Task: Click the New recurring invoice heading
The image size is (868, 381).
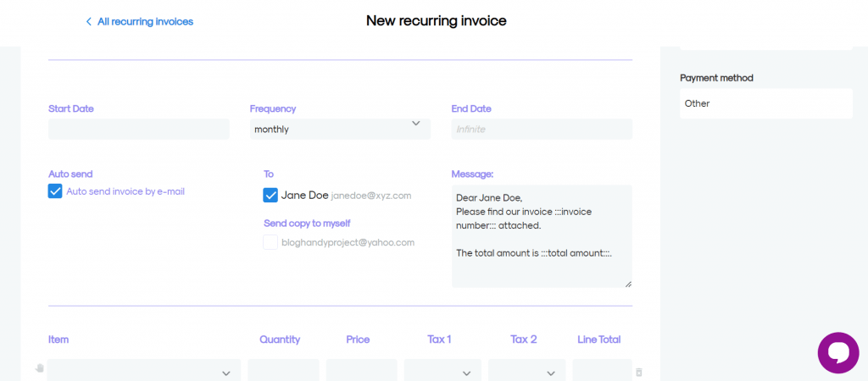Action: pyautogui.click(x=437, y=21)
